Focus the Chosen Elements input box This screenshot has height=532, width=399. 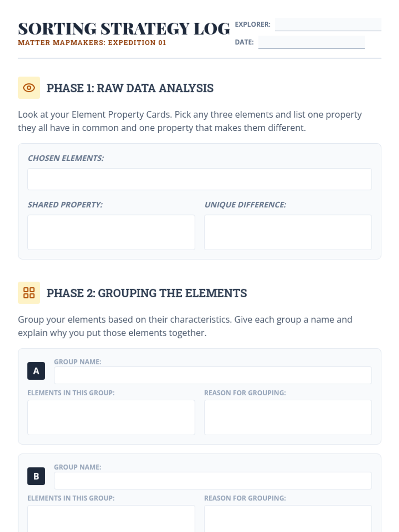199,179
